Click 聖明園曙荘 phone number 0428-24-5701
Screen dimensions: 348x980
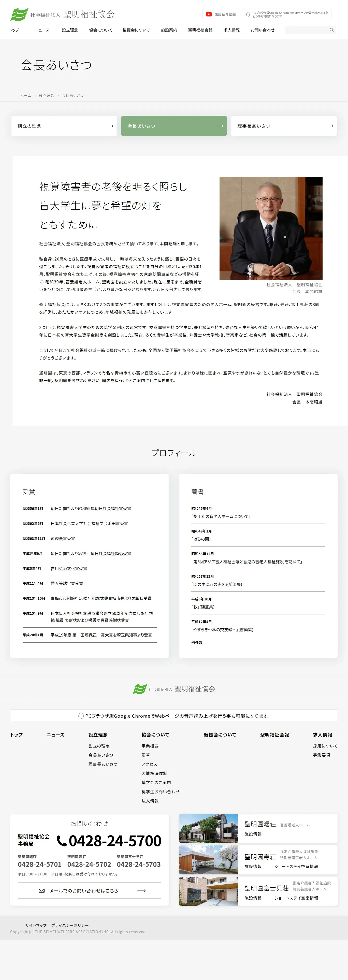(39, 864)
